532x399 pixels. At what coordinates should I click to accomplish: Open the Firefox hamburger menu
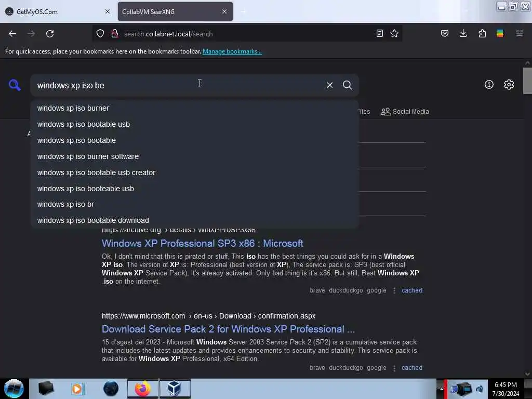click(x=520, y=33)
